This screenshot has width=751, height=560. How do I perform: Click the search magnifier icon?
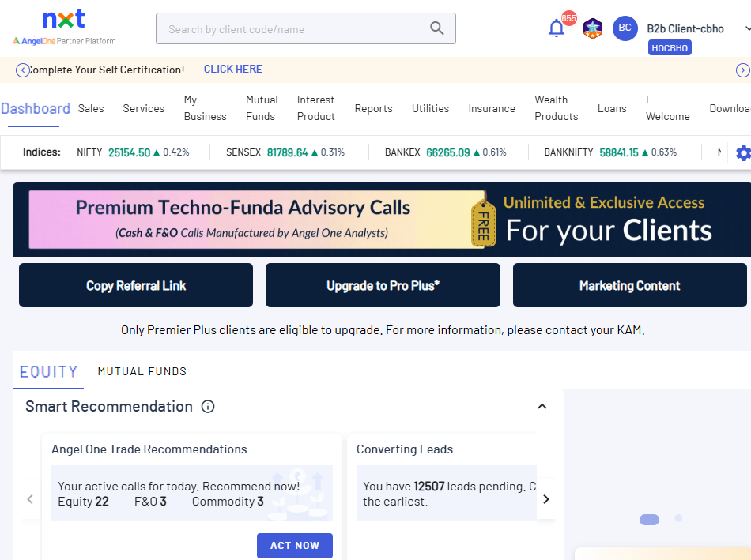[x=437, y=28]
